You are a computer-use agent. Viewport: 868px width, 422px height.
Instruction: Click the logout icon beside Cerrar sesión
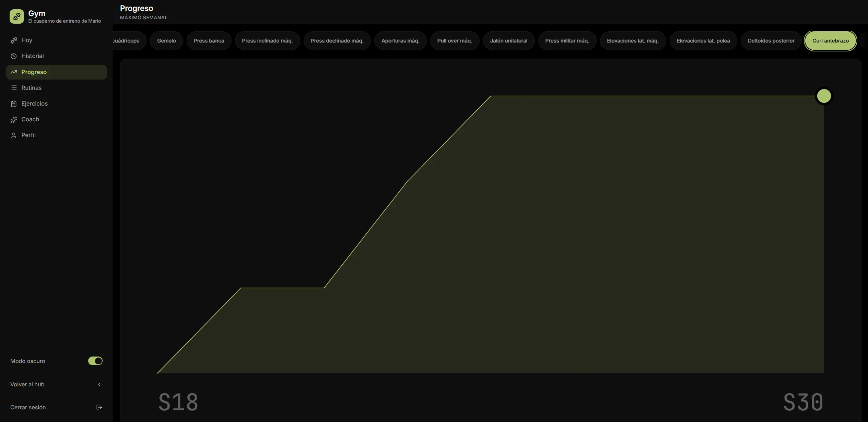point(99,407)
